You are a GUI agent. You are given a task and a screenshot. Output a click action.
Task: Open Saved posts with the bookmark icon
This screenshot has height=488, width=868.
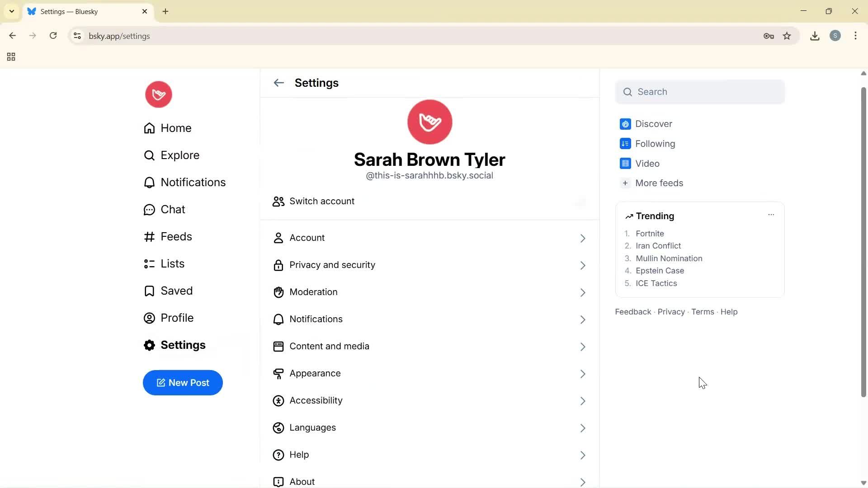[x=149, y=291]
